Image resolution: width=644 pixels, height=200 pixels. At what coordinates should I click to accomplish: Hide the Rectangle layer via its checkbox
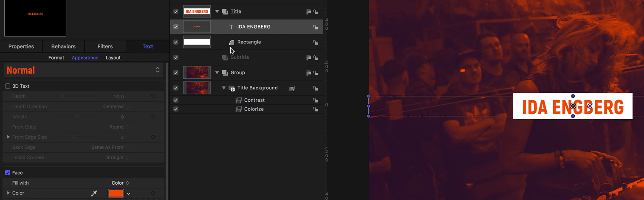[176, 42]
